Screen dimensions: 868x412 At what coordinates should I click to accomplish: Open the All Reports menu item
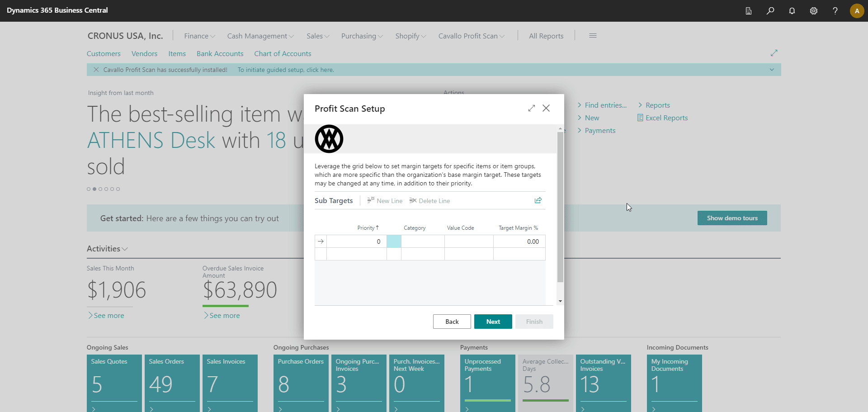[x=546, y=36]
